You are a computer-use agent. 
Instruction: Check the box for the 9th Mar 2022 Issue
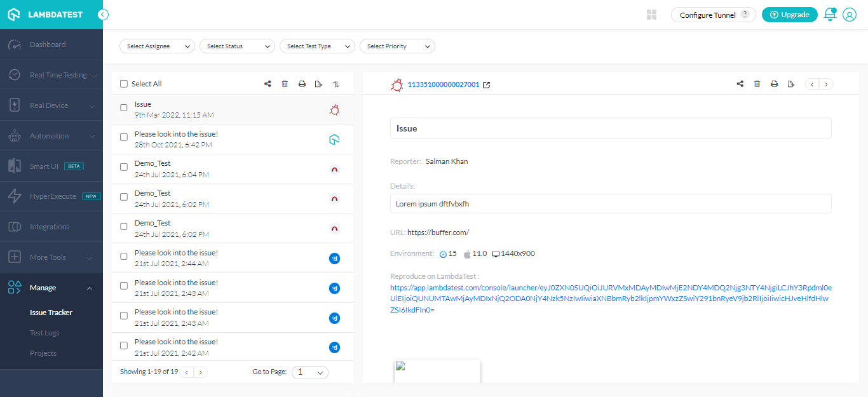click(x=124, y=107)
